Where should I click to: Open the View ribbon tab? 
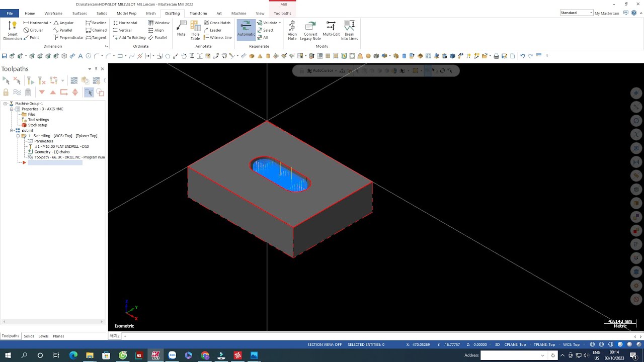pos(260,13)
